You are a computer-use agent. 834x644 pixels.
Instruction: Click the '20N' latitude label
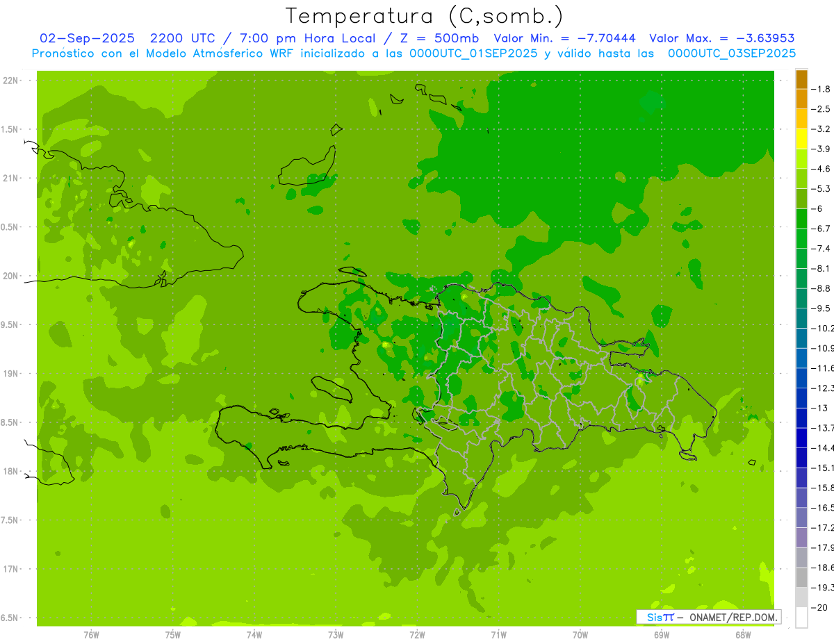pos(10,276)
